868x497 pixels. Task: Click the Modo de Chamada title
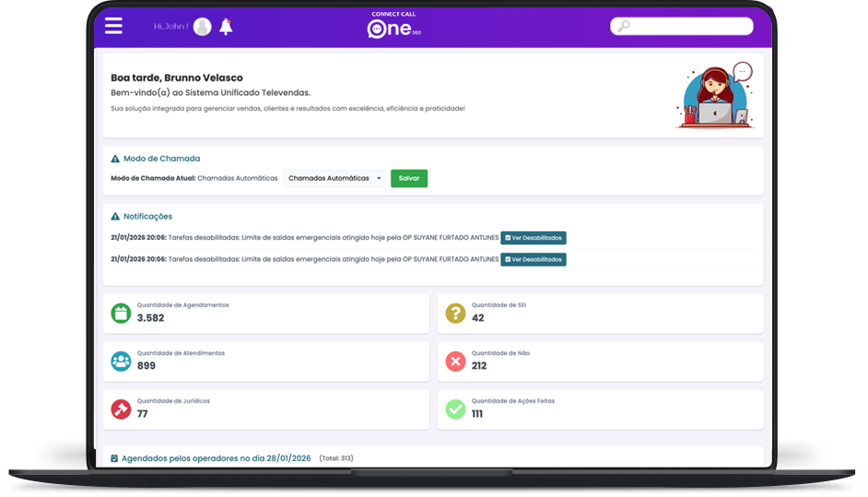pyautogui.click(x=161, y=159)
